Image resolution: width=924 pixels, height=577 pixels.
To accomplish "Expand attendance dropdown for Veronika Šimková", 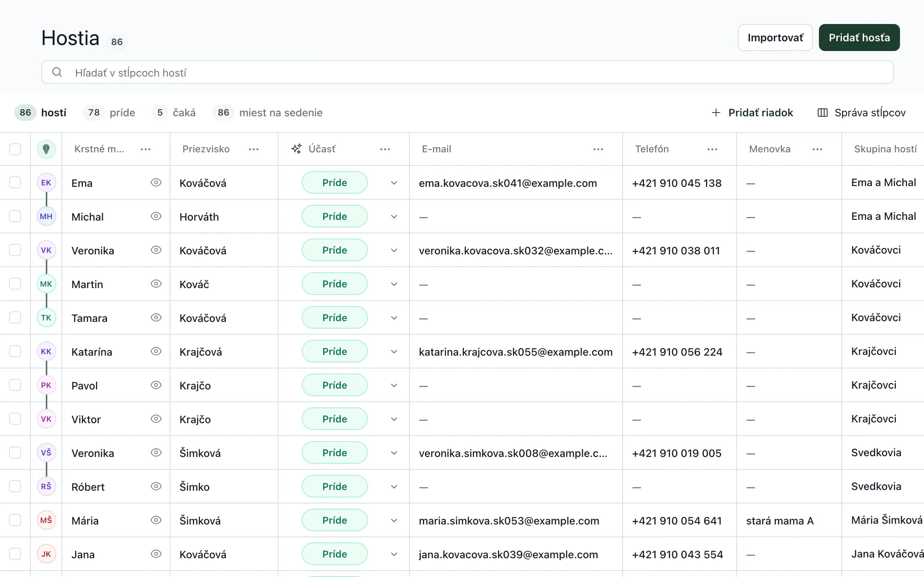I will (x=394, y=453).
